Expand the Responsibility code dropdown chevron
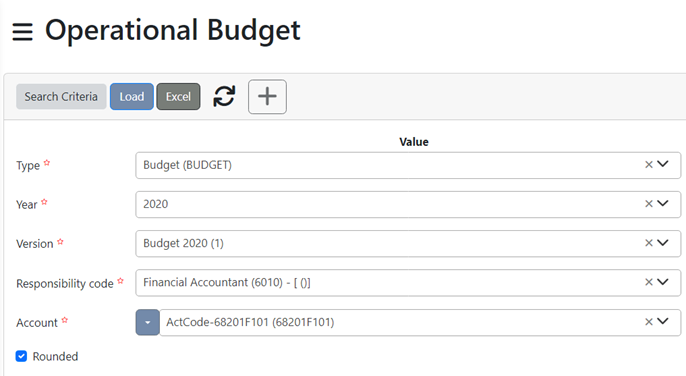Image resolution: width=686 pixels, height=376 pixels. click(663, 282)
